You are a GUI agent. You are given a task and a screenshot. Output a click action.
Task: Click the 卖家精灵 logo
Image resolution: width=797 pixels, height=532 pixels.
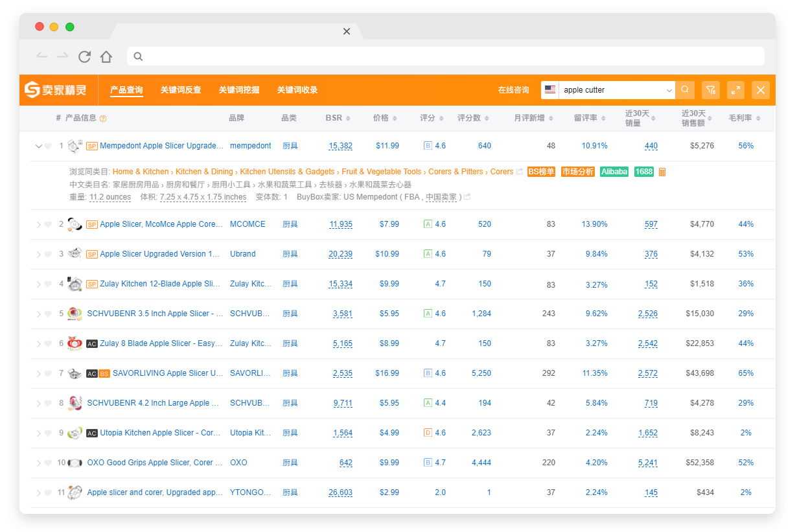point(56,90)
